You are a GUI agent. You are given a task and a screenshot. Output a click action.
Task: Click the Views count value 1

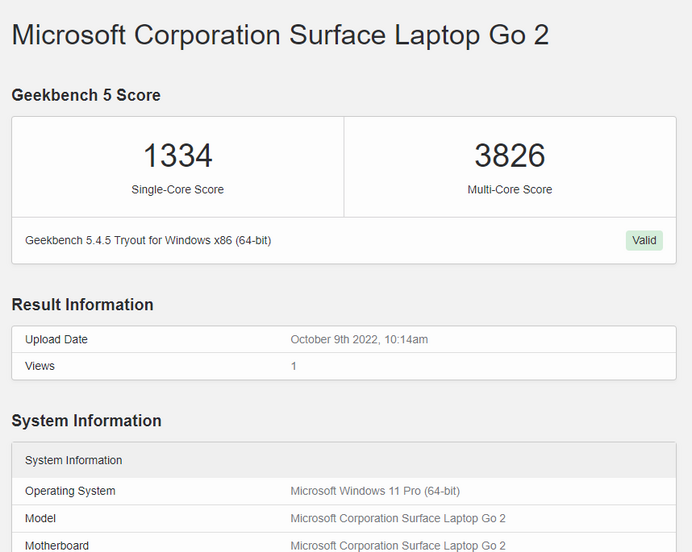293,366
